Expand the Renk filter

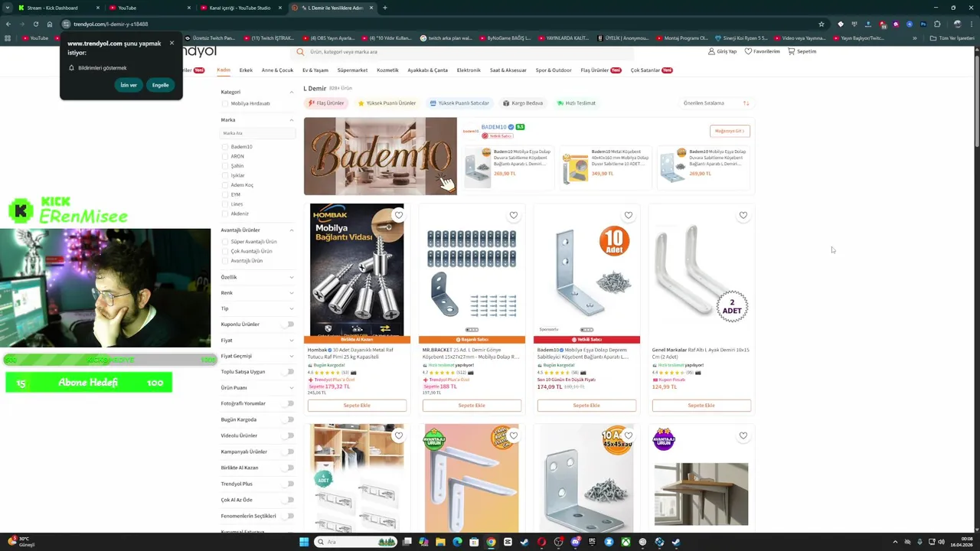click(x=292, y=293)
